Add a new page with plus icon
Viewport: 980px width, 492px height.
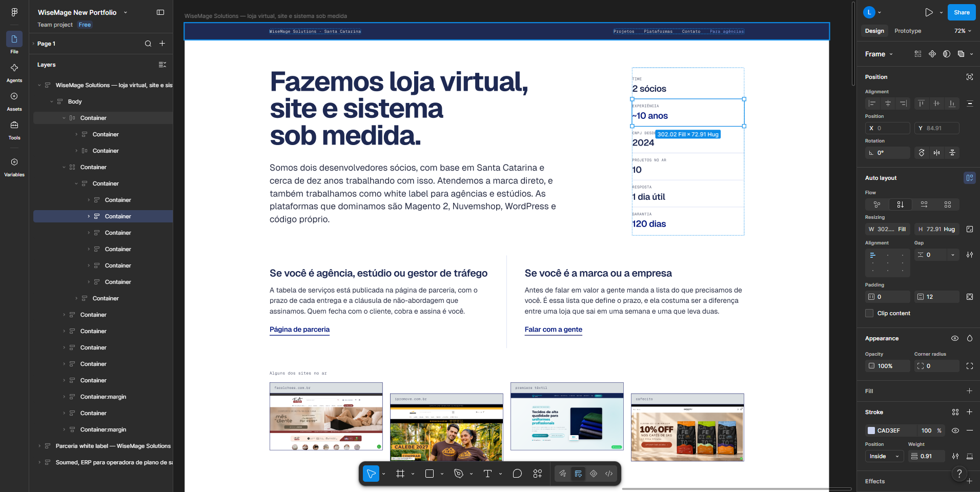[162, 44]
